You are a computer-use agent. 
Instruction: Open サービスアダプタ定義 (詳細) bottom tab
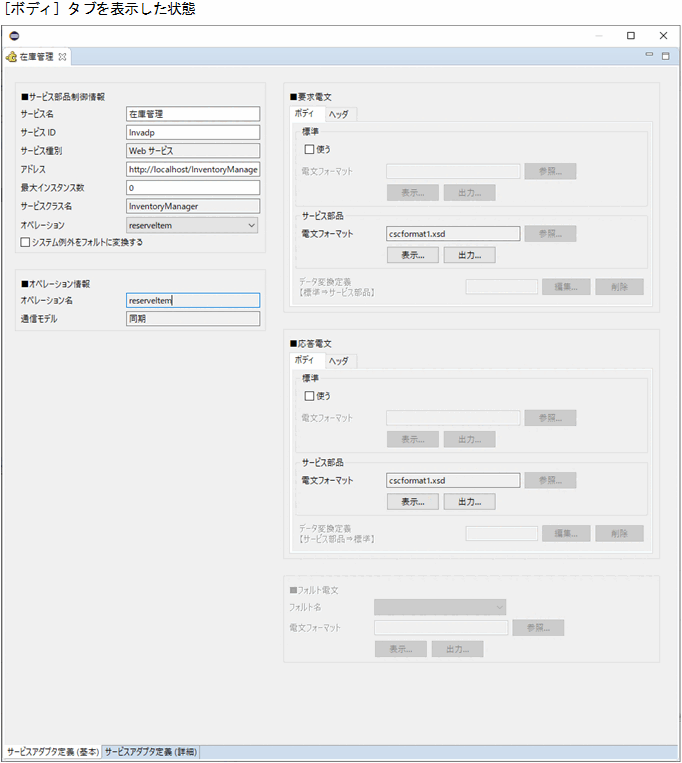coord(151,752)
